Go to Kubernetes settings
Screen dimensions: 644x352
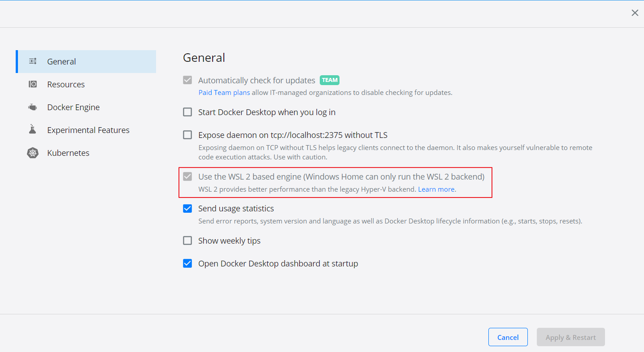[86, 153]
